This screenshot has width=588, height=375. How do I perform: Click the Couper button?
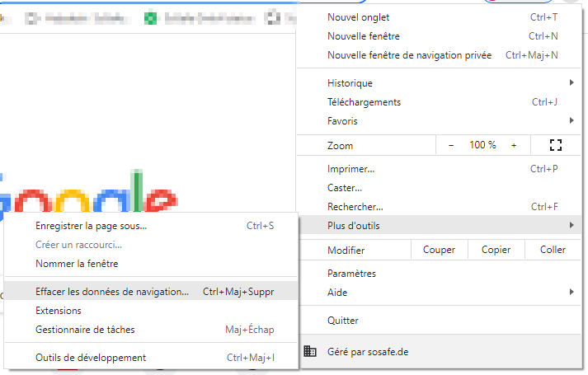click(x=439, y=250)
